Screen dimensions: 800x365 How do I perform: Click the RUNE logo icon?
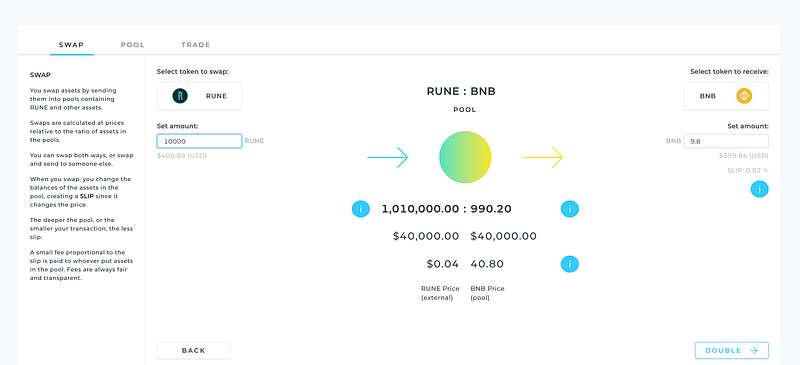point(180,95)
